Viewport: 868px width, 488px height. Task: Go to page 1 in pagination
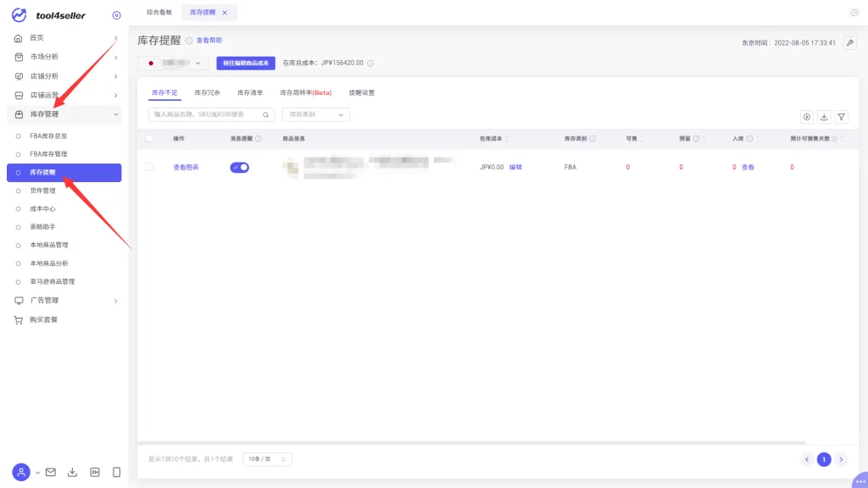tap(824, 459)
